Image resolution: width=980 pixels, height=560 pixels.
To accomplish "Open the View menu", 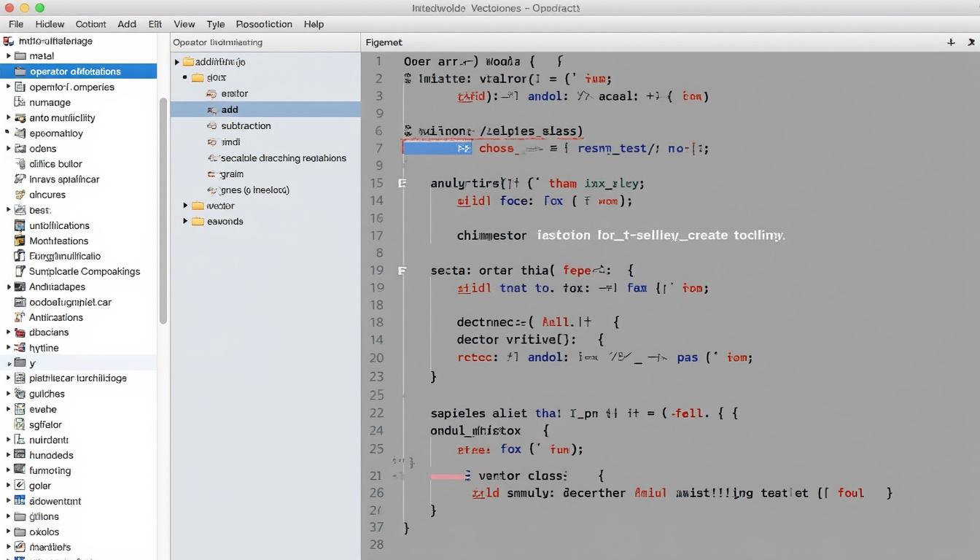I will (184, 23).
